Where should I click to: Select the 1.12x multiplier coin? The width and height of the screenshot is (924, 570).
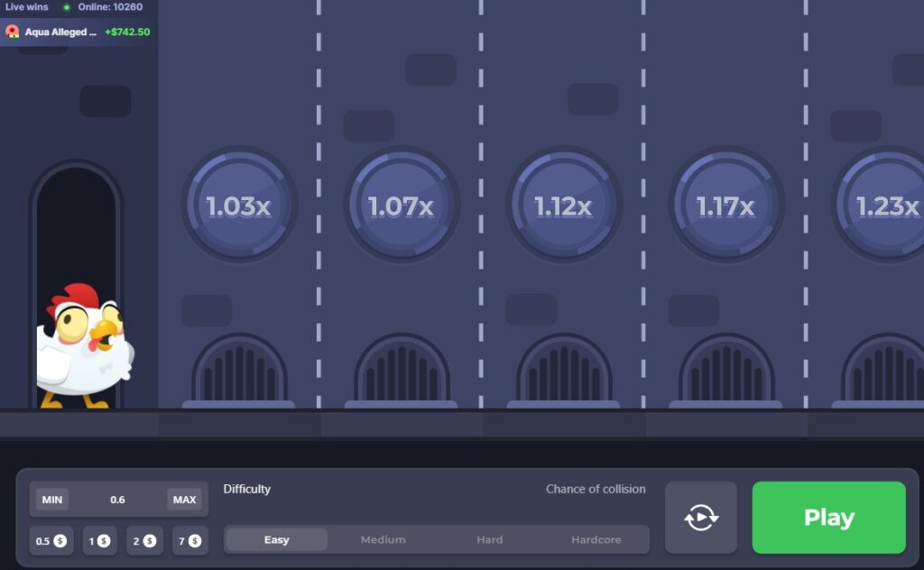[x=564, y=206]
